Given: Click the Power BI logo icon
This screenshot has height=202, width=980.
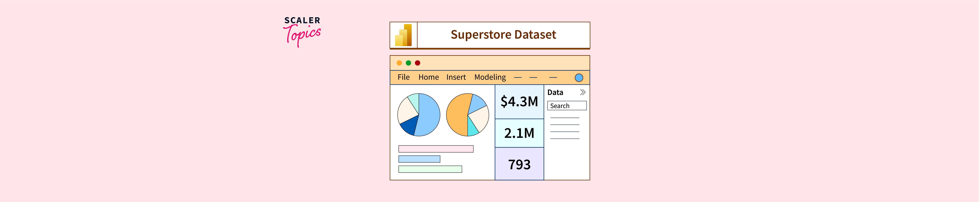Looking at the screenshot, I should (x=404, y=35).
